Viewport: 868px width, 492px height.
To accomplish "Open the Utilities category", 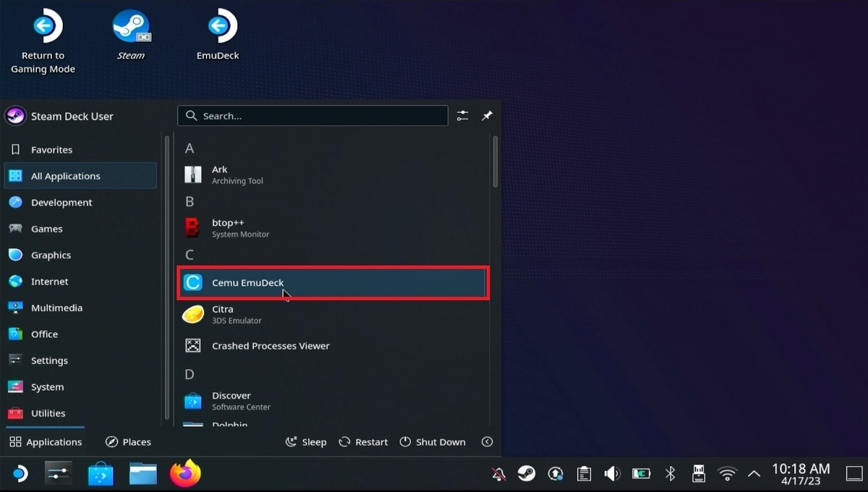I will [80, 413].
